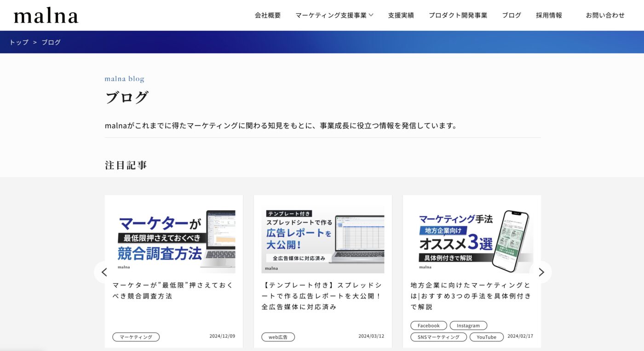Click the SNSマーケティング tag
The height and width of the screenshot is (351, 644).
438,337
